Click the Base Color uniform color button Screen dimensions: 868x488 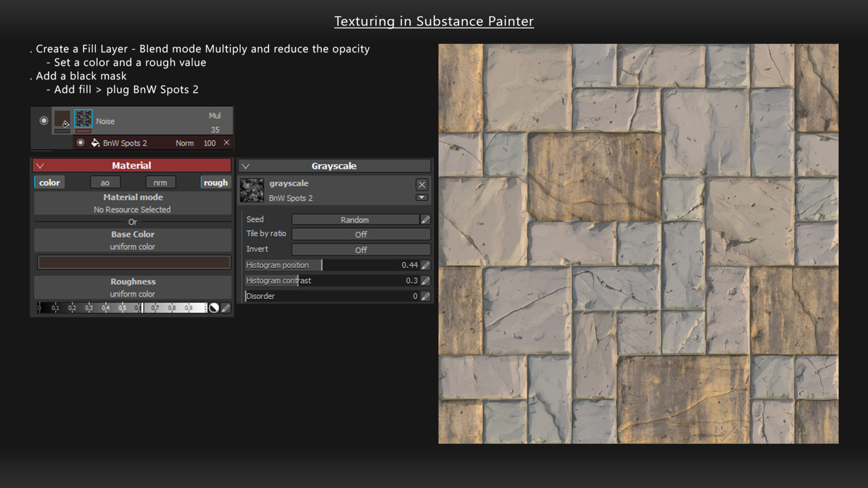click(x=132, y=240)
